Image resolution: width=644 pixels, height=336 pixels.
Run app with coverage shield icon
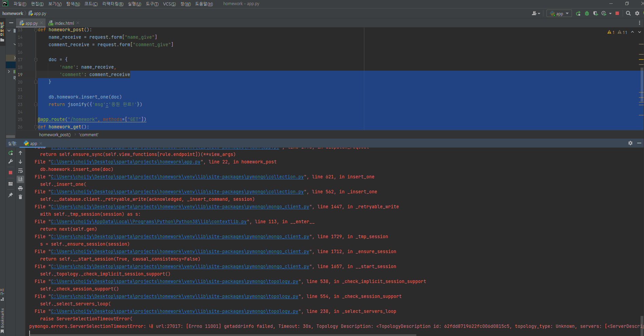click(595, 14)
